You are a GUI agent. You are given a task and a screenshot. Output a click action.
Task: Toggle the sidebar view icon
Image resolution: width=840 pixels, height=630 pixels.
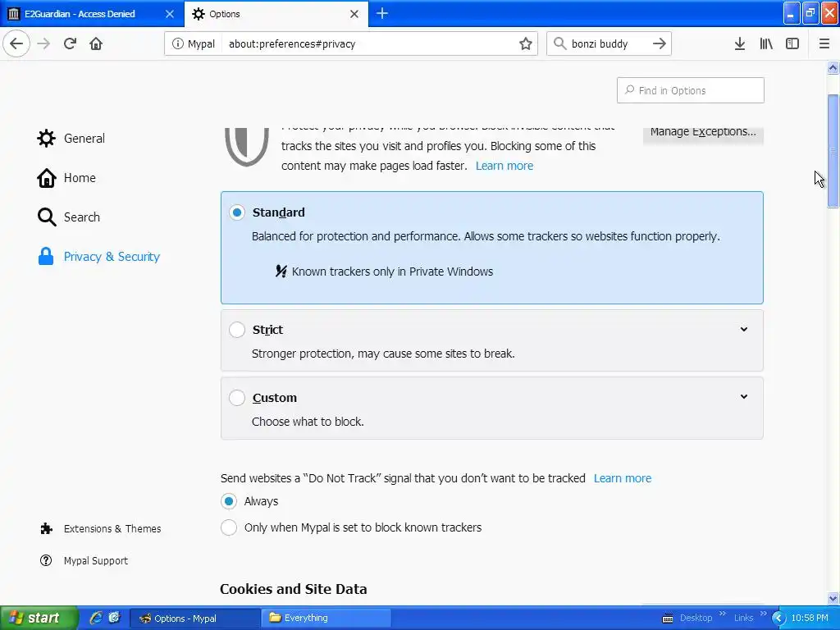pyautogui.click(x=792, y=43)
